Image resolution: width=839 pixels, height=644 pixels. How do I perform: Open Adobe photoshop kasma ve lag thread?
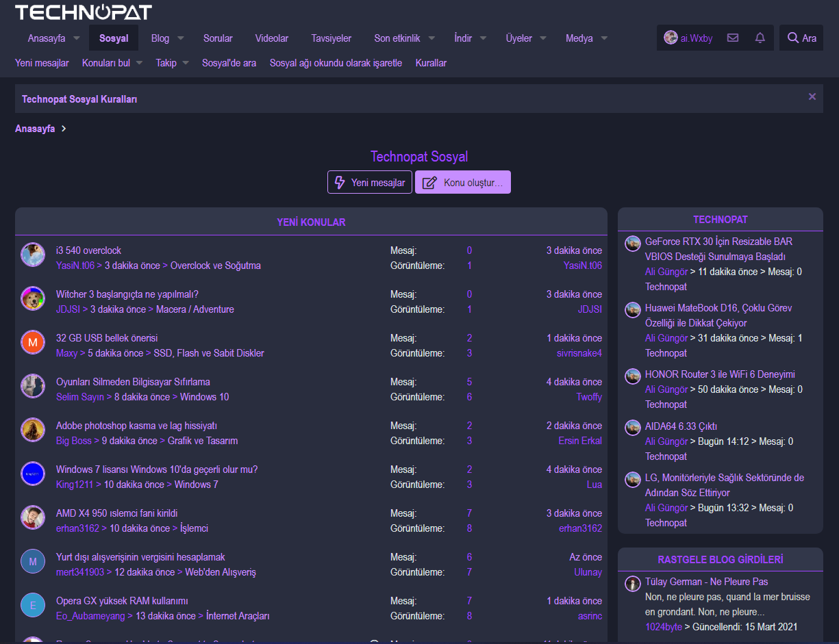[x=136, y=426]
